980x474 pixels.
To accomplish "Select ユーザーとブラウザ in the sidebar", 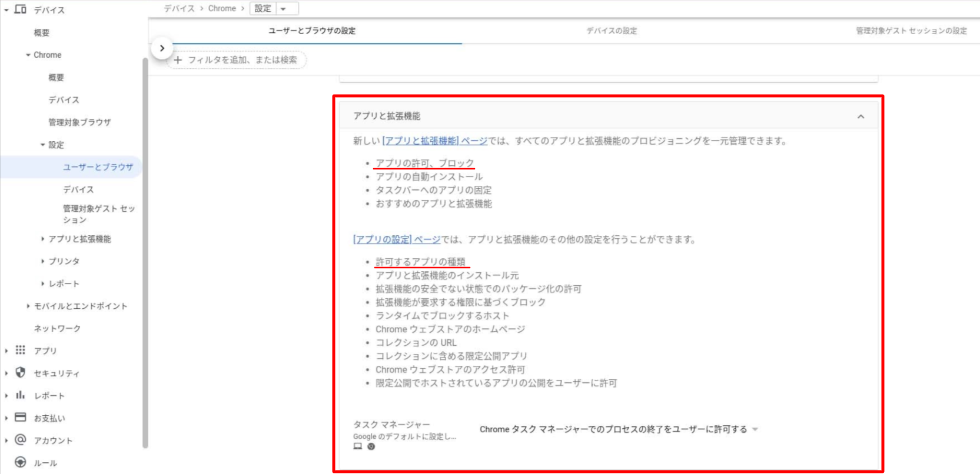I will point(98,167).
